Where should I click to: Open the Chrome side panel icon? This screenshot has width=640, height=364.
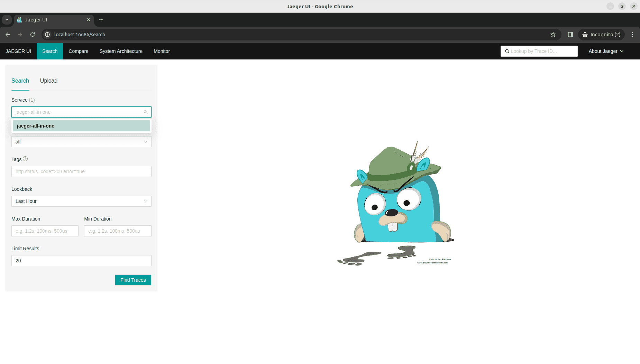point(570,35)
